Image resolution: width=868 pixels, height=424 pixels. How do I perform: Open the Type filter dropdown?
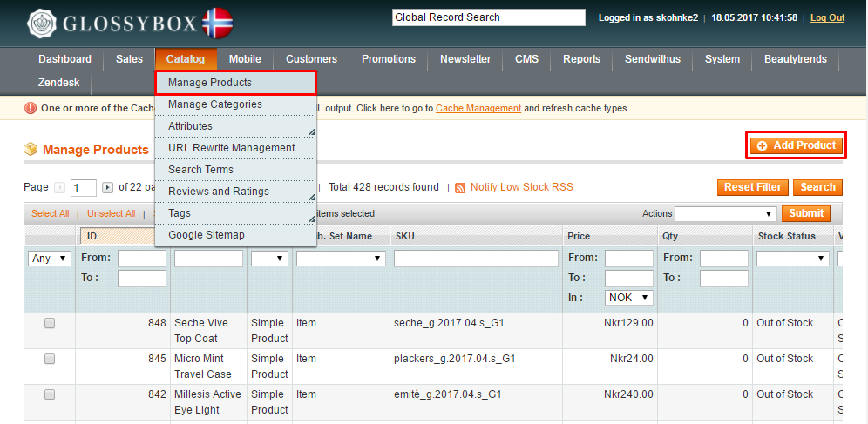point(269,259)
